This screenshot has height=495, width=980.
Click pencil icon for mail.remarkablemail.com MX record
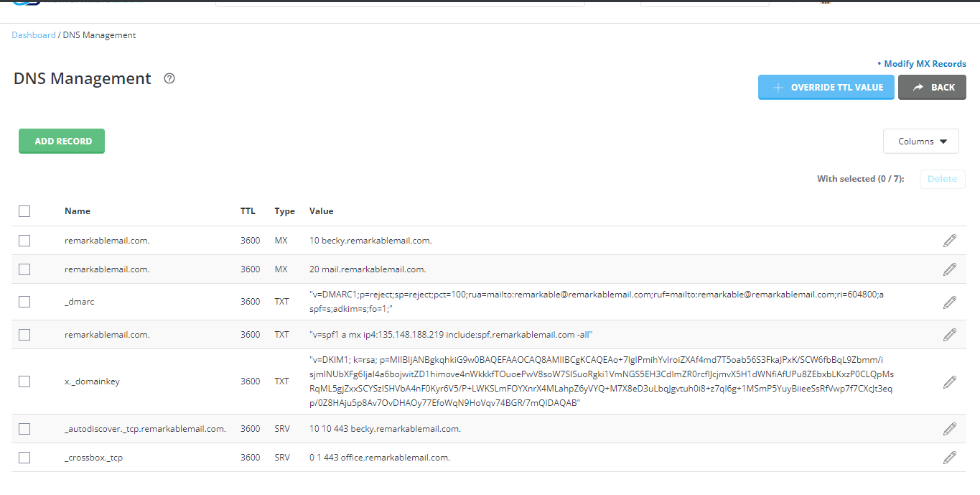click(949, 269)
